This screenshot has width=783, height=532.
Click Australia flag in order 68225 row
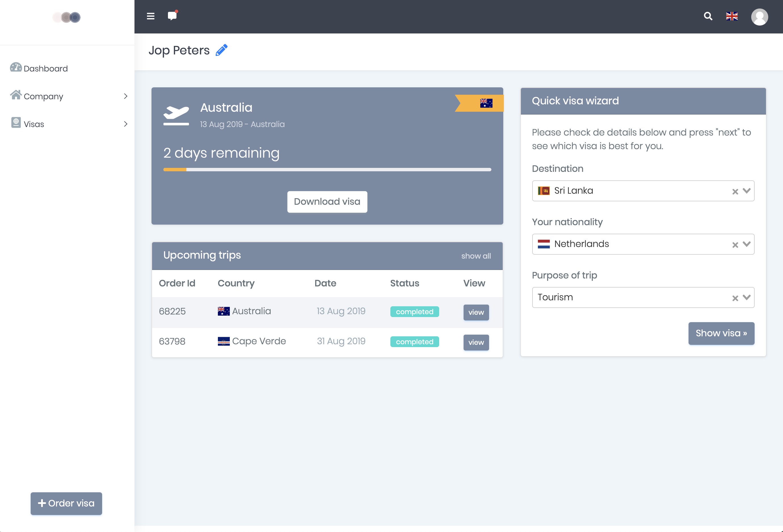(x=224, y=311)
